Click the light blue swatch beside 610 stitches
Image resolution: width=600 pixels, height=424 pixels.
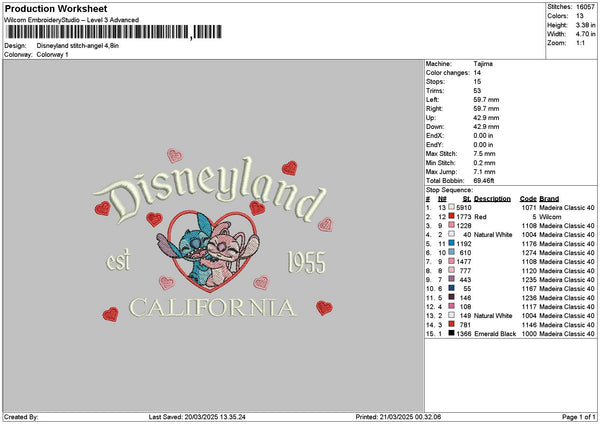pyautogui.click(x=452, y=252)
